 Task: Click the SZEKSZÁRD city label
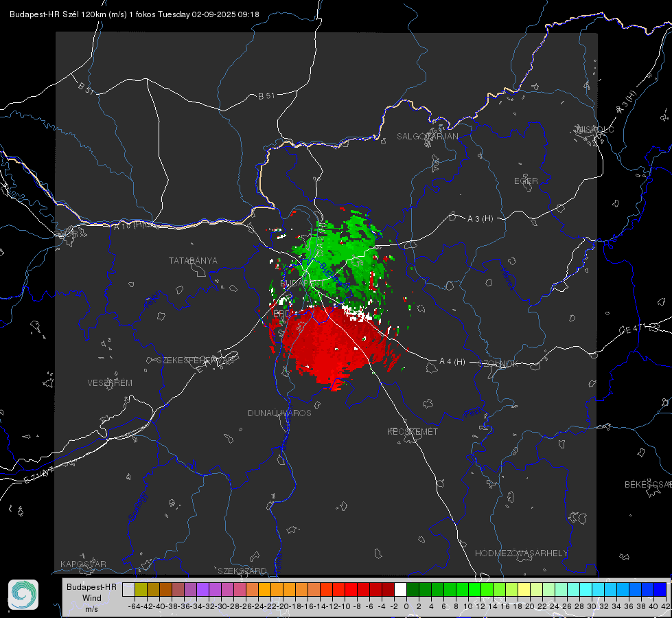coord(242,571)
